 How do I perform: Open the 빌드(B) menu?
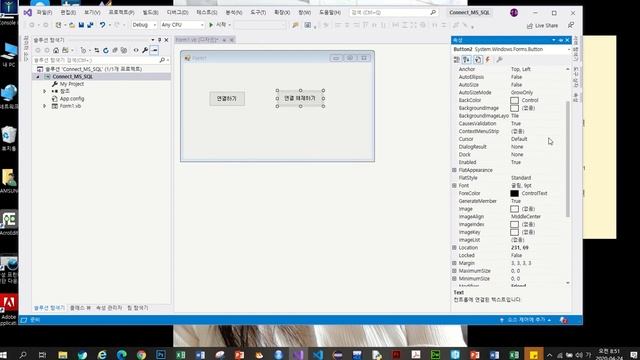150,13
